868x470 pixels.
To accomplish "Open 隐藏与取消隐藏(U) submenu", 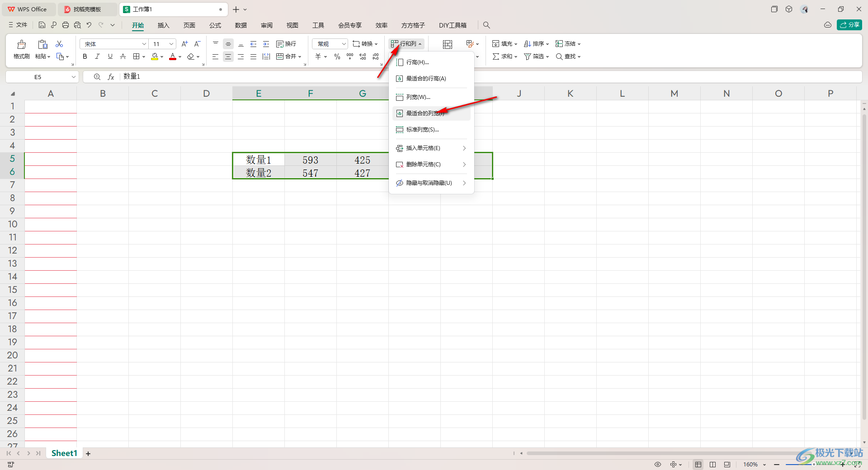I will [431, 183].
